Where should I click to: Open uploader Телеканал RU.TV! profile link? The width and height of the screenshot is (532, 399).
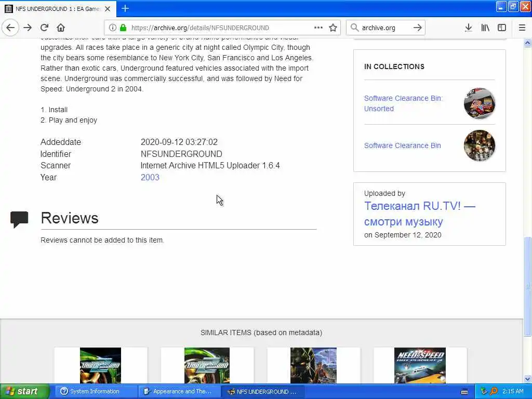(x=420, y=214)
